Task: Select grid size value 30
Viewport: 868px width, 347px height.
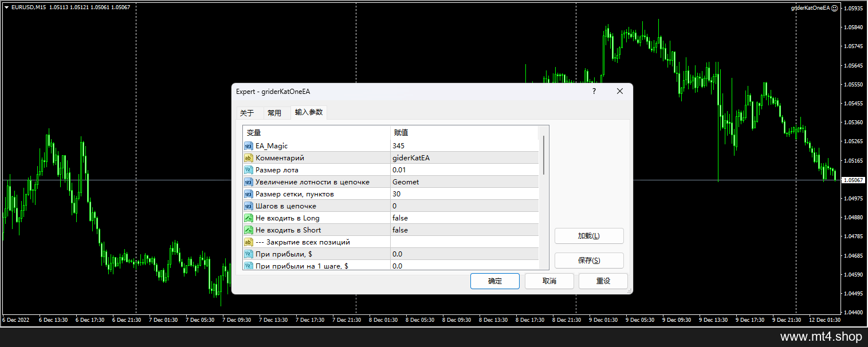Action: pyautogui.click(x=396, y=194)
